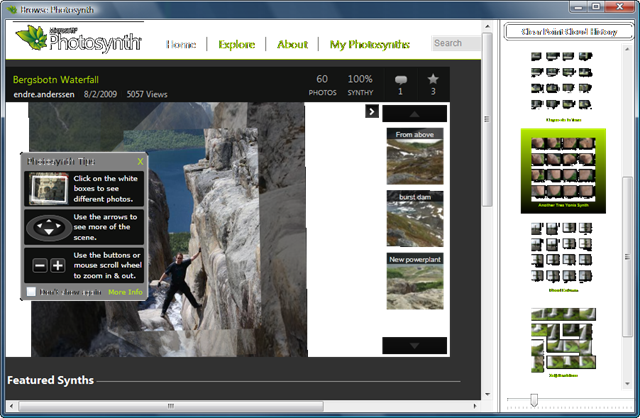
Task: Click the zoom out minus button in tips
Action: coord(39,266)
